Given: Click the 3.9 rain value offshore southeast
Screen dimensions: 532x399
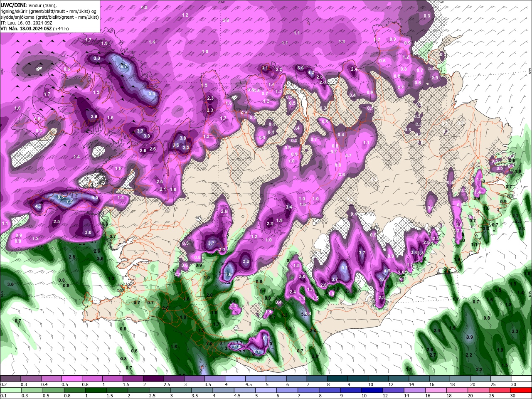Looking at the screenshot, I should tap(470, 337).
